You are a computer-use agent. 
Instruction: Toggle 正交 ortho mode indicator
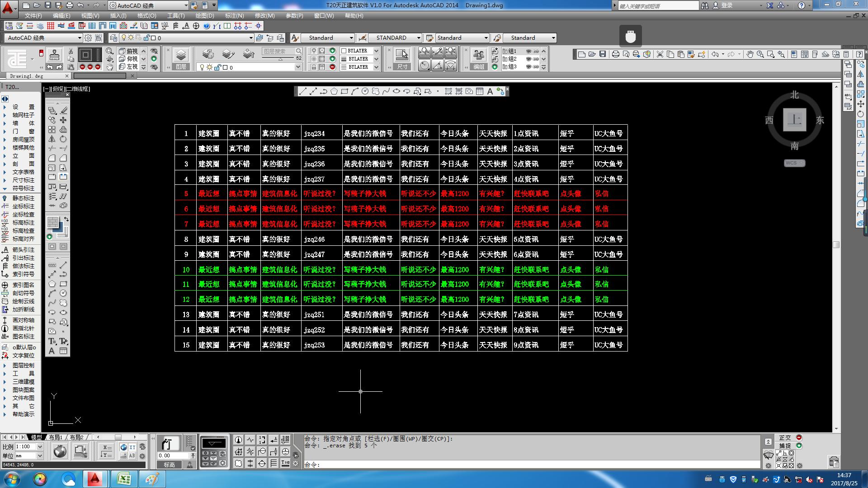[x=785, y=438]
